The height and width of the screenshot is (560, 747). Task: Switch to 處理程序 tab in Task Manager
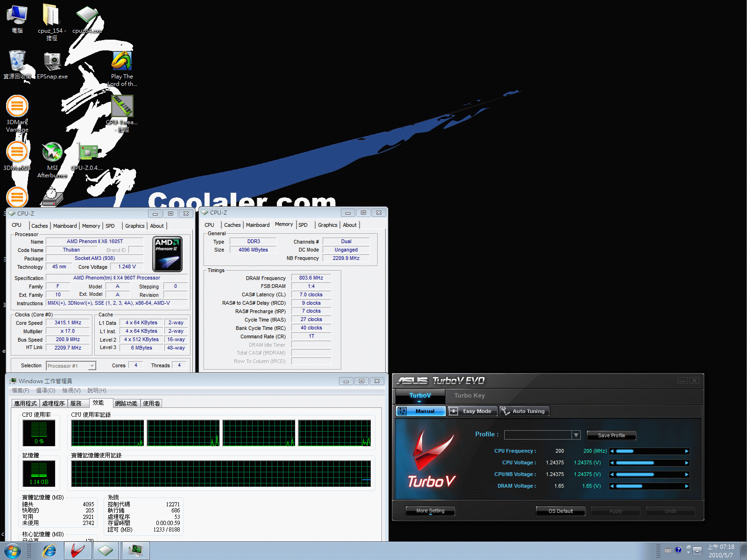point(53,403)
